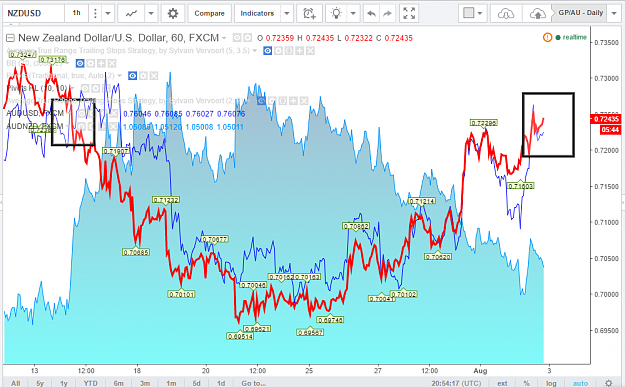
Task: Select the All time range
Action: [16, 383]
